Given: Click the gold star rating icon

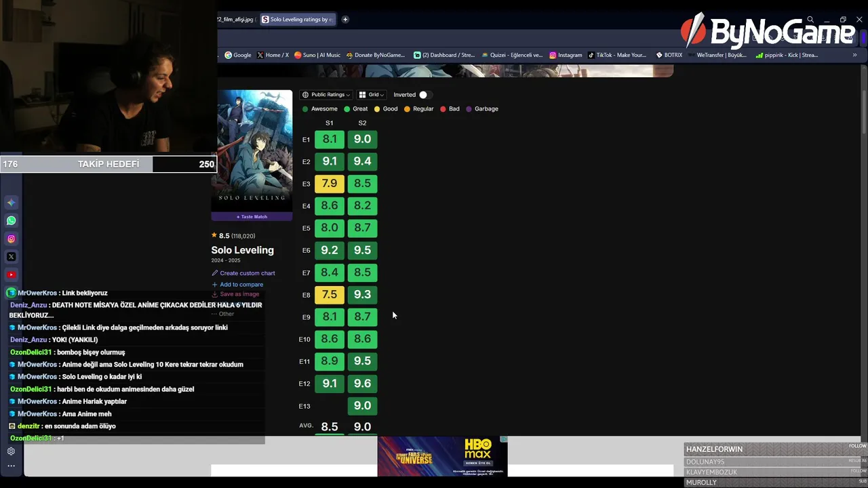Looking at the screenshot, I should click(x=214, y=235).
